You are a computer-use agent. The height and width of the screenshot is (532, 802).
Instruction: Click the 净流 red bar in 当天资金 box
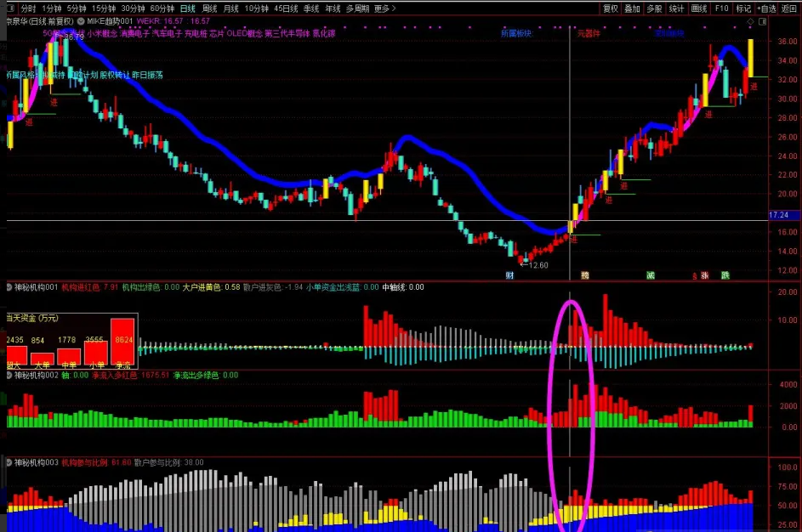122,342
